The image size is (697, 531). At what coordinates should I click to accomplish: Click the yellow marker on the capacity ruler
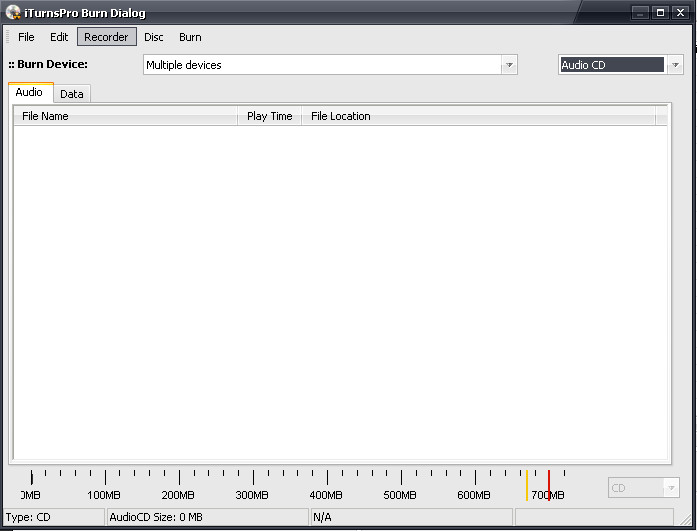pyautogui.click(x=527, y=484)
